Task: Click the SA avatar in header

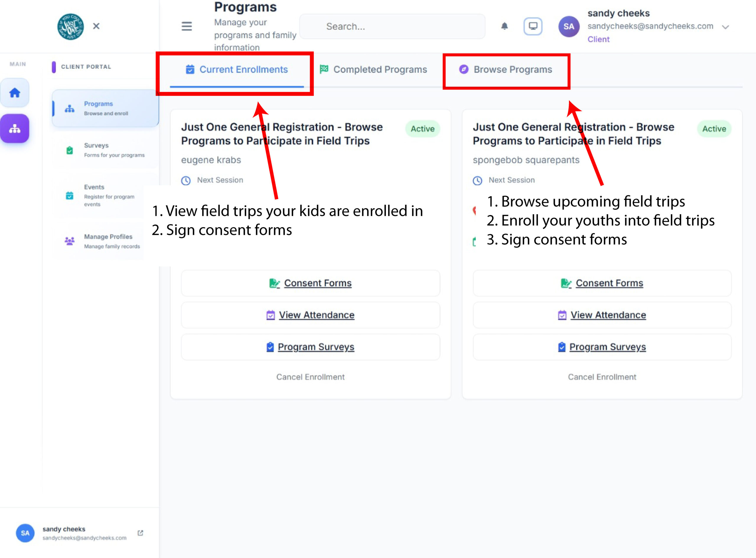Action: (x=568, y=26)
